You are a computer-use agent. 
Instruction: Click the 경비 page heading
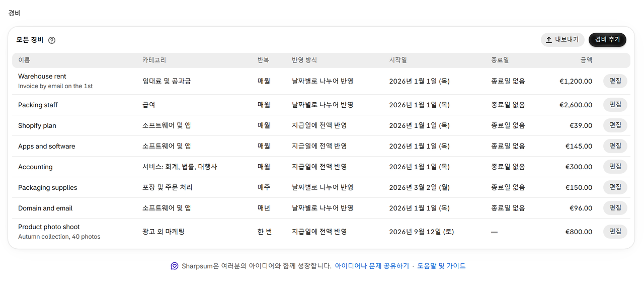(x=14, y=13)
